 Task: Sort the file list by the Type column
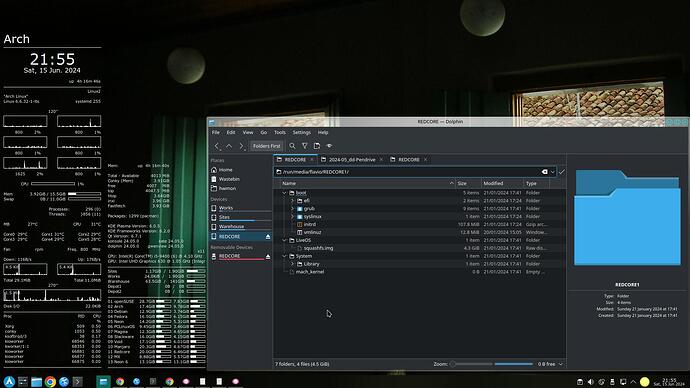pyautogui.click(x=536, y=183)
